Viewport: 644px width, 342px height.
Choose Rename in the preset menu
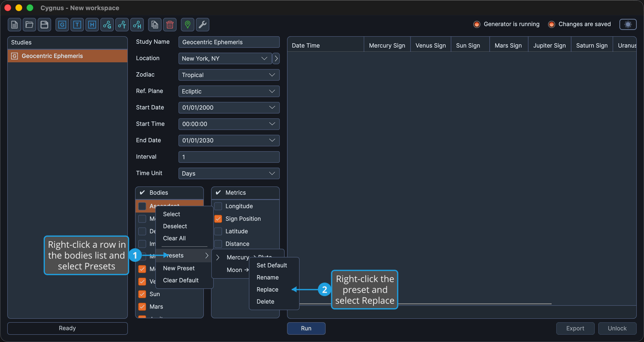274,278
